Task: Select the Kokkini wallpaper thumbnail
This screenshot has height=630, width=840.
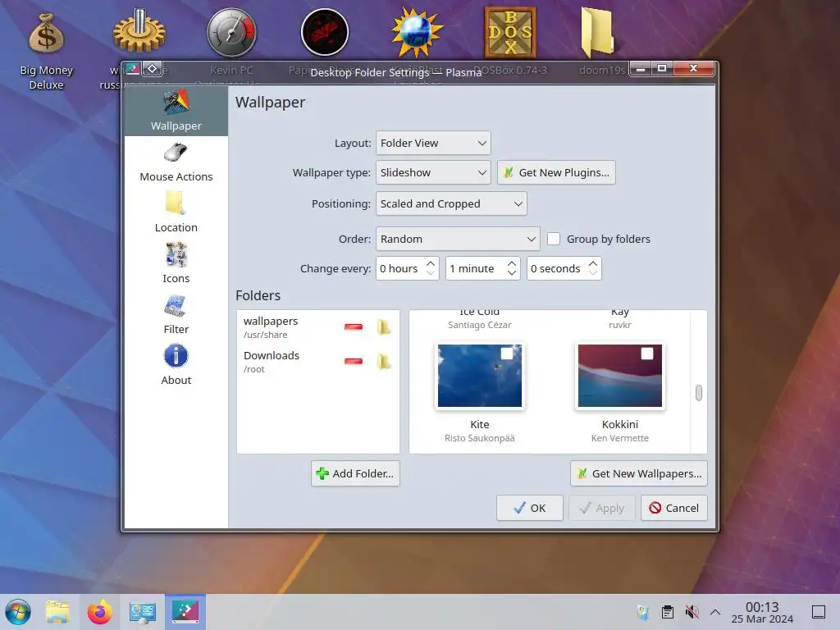Action: click(x=620, y=376)
